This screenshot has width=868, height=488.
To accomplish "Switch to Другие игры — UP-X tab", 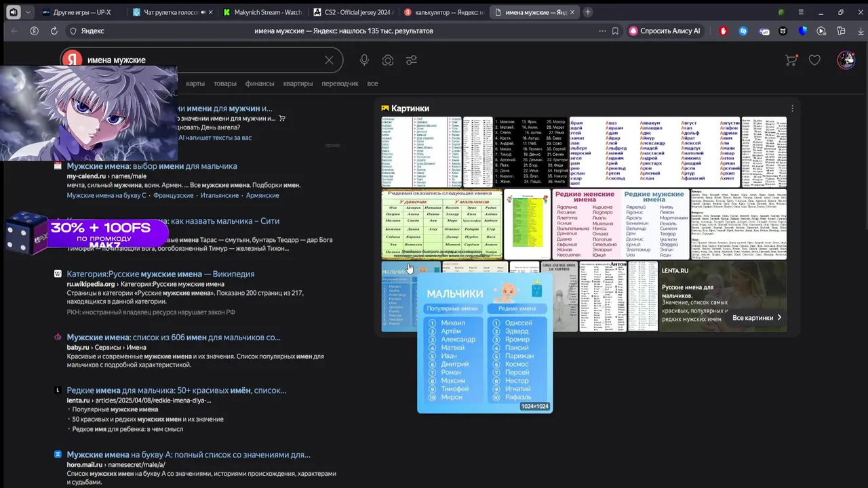I will tap(81, 12).
